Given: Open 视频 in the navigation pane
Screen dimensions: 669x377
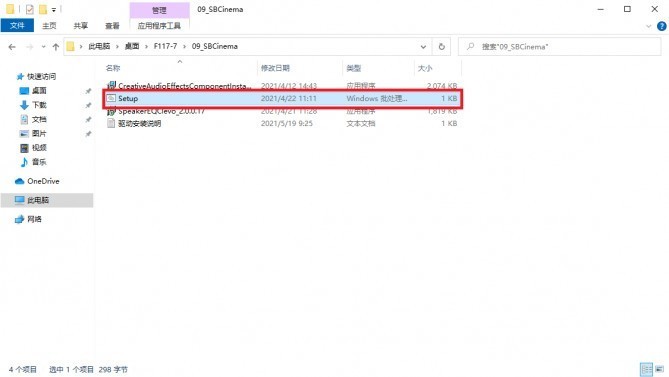Looking at the screenshot, I should (39, 148).
